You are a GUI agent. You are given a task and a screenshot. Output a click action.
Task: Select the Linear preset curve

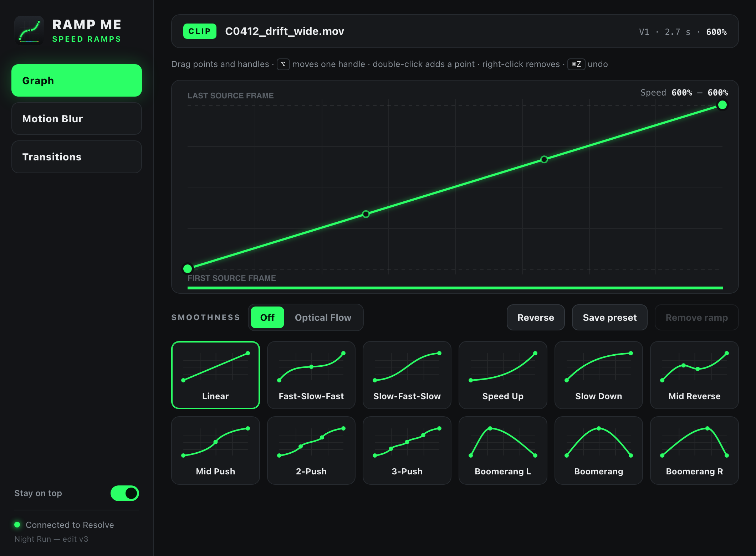215,375
